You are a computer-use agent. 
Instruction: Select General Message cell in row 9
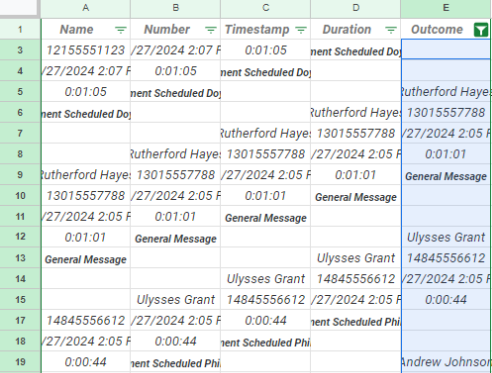tap(446, 175)
